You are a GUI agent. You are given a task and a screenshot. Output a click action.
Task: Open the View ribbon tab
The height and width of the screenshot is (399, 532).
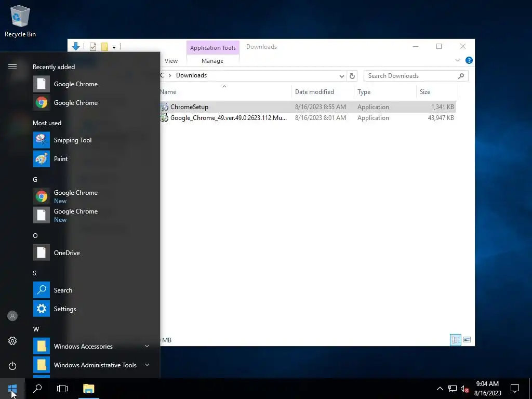click(x=171, y=61)
